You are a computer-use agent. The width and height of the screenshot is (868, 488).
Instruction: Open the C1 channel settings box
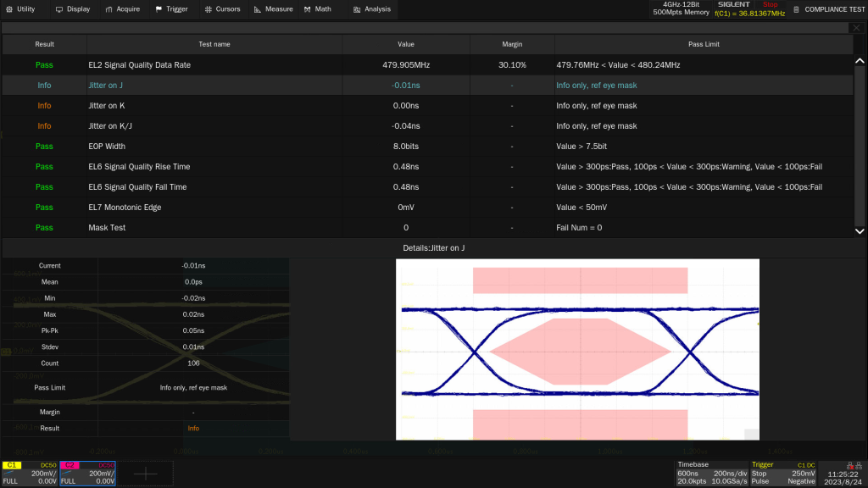29,474
